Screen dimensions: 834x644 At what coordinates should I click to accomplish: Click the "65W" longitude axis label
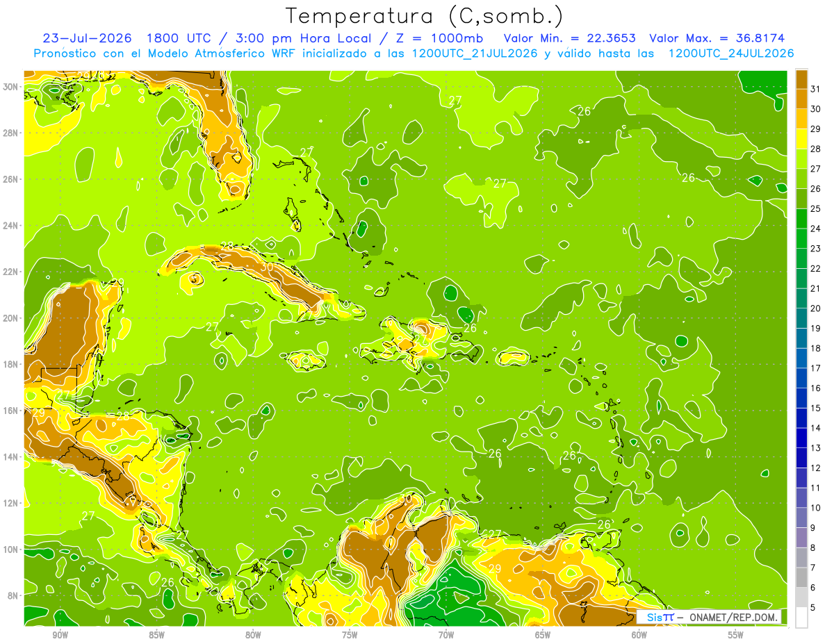pos(543,635)
